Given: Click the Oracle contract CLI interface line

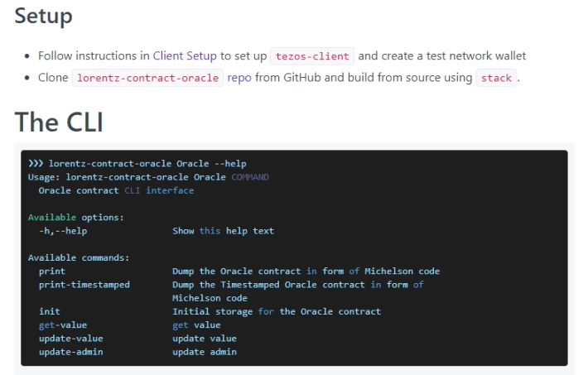Looking at the screenshot, I should pos(116,190).
